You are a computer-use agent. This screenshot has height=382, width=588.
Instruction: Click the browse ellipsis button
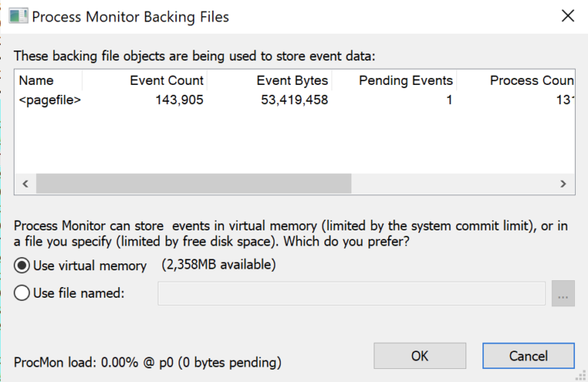tap(563, 293)
